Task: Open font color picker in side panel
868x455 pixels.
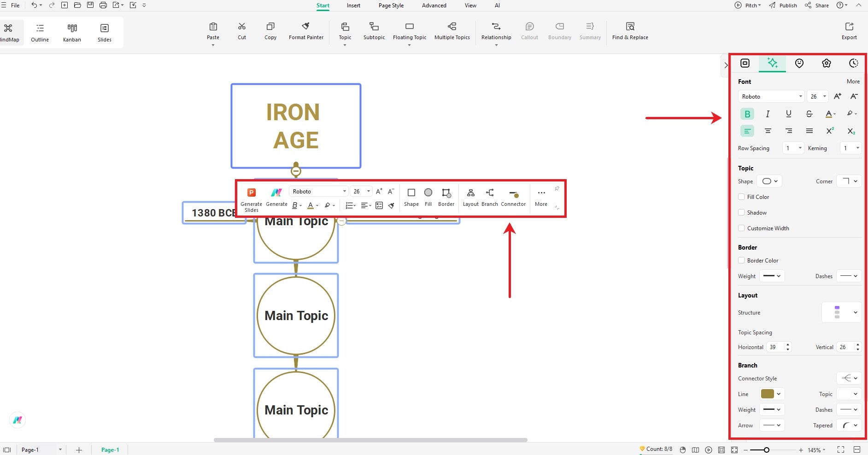Action: coord(830,114)
